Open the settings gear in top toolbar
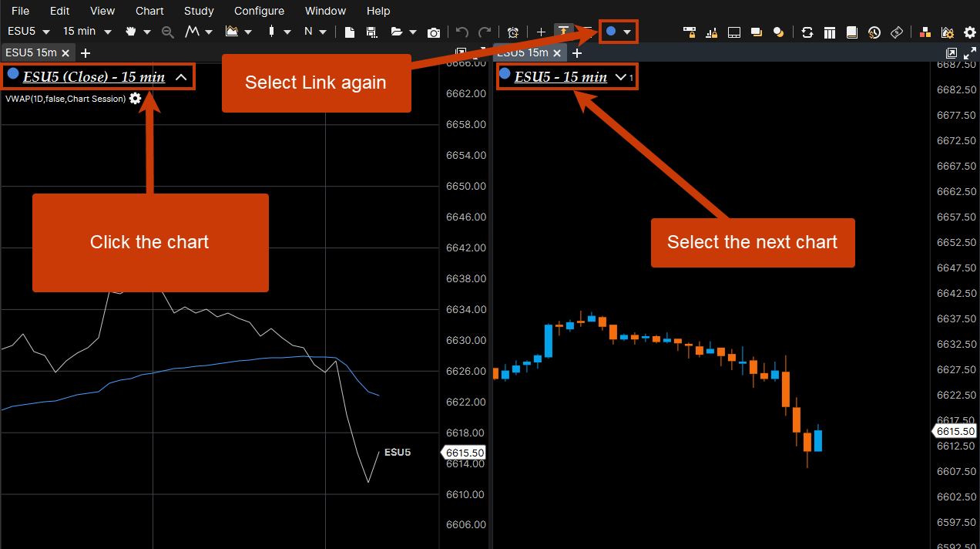The width and height of the screenshot is (980, 549). coord(970,32)
